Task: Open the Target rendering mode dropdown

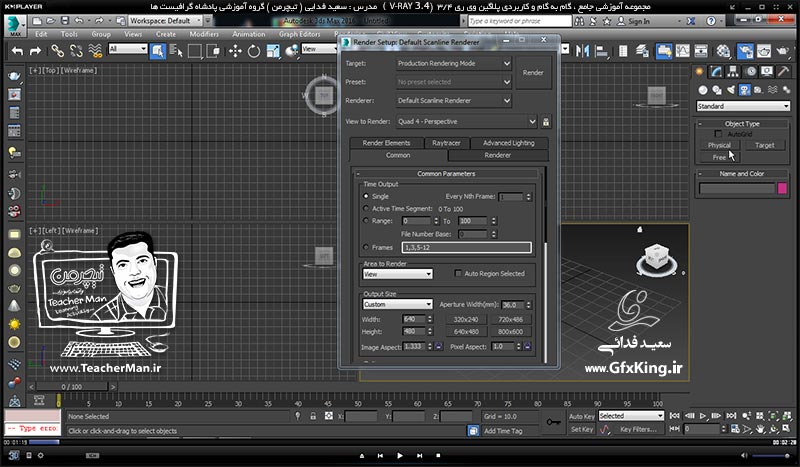Action: (x=453, y=63)
